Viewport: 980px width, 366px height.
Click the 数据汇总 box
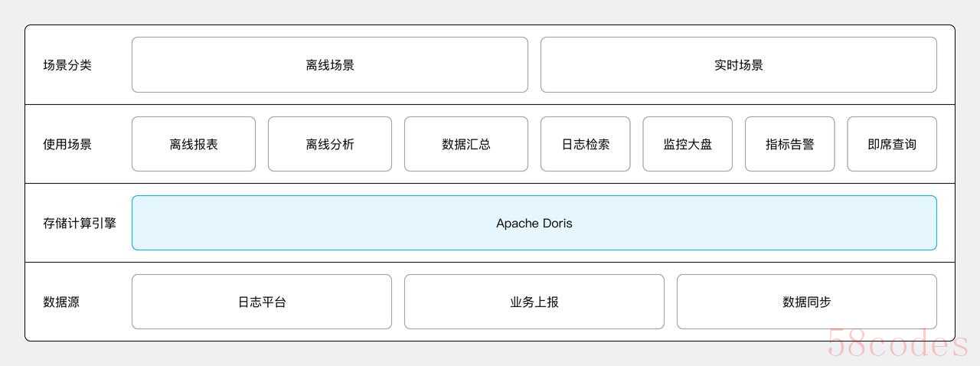click(465, 144)
